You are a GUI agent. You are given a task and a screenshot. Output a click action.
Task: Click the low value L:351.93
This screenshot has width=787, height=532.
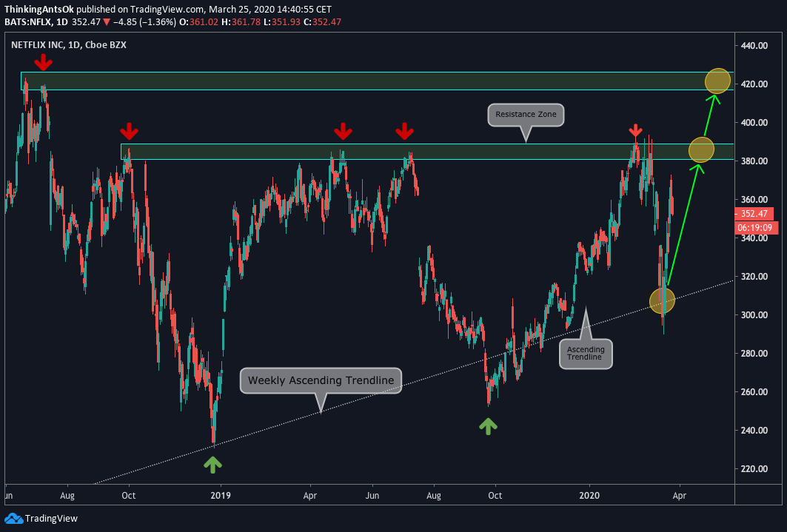point(283,22)
